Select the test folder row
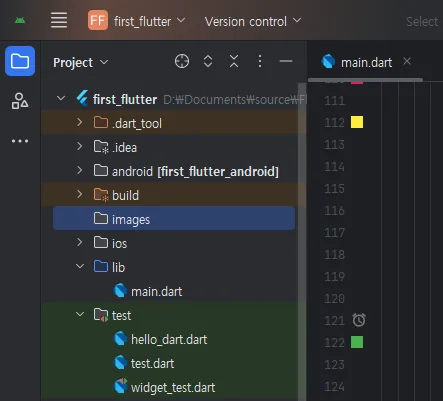443x401 pixels. pyautogui.click(x=174, y=315)
